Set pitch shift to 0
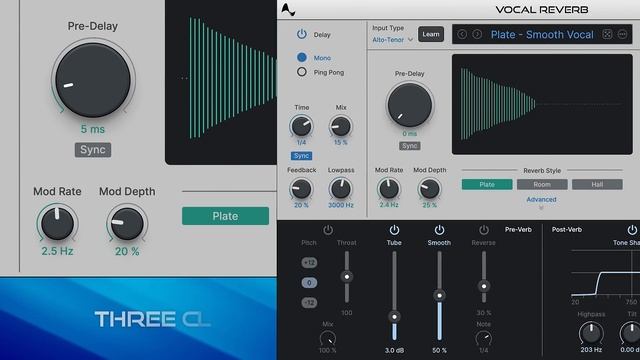 click(x=309, y=282)
